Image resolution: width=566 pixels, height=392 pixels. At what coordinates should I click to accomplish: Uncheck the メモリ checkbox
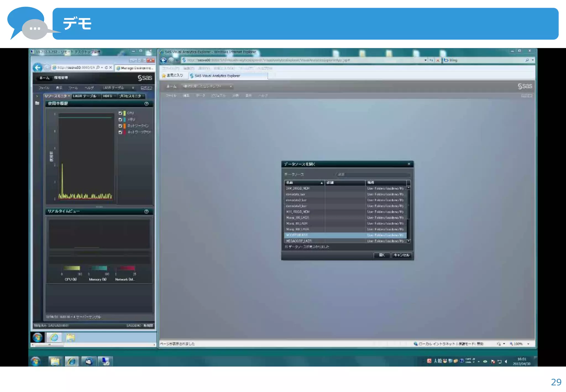pos(120,119)
